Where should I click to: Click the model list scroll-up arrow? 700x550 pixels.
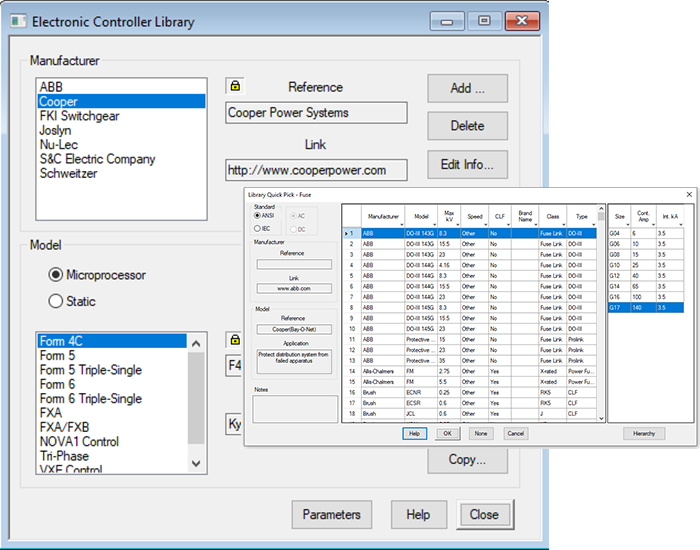pyautogui.click(x=196, y=343)
